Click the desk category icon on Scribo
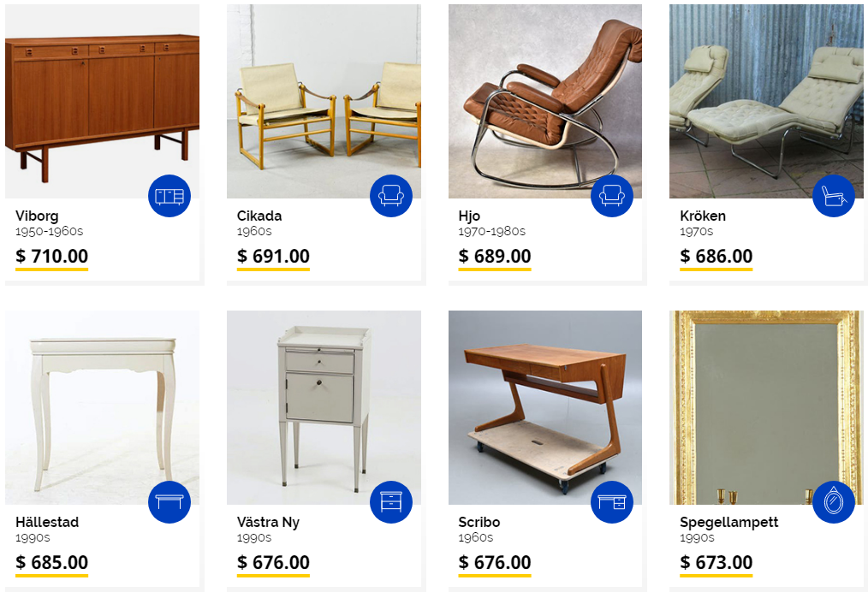The width and height of the screenshot is (868, 598). pos(612,501)
